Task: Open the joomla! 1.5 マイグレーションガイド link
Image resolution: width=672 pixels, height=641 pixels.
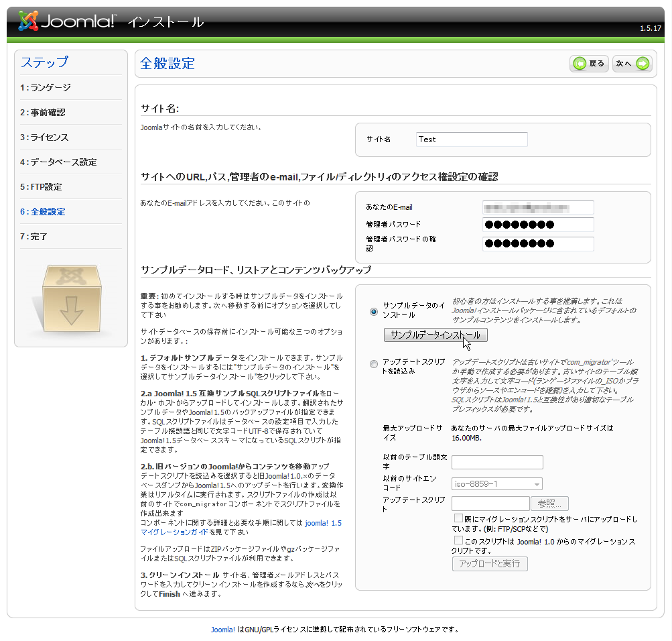Action: (241, 528)
